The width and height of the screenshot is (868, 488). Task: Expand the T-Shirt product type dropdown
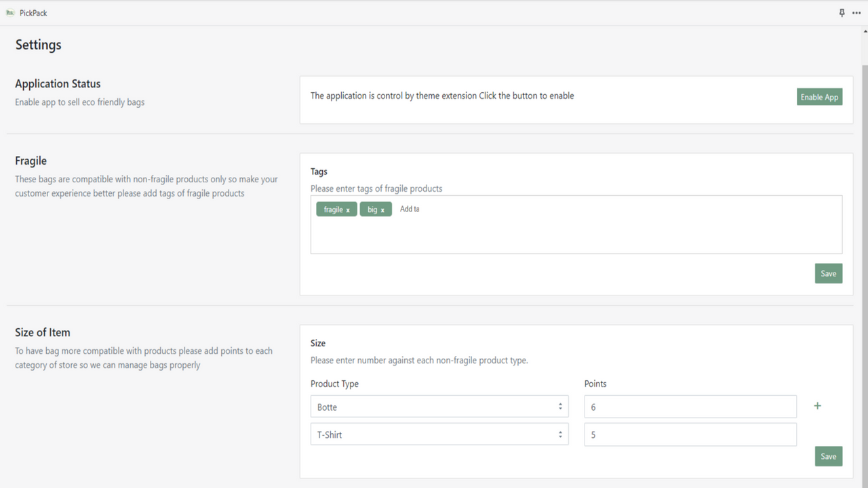(439, 434)
